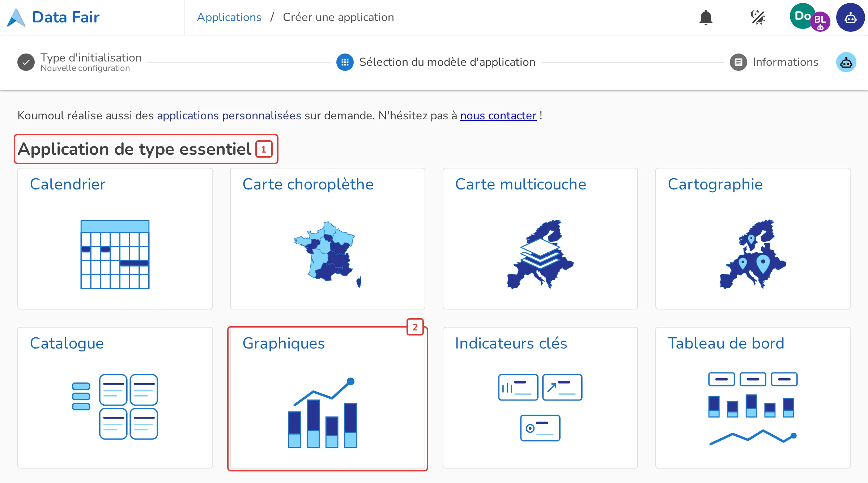
Task: Open the Do/BL account avatar menu
Action: [x=809, y=17]
